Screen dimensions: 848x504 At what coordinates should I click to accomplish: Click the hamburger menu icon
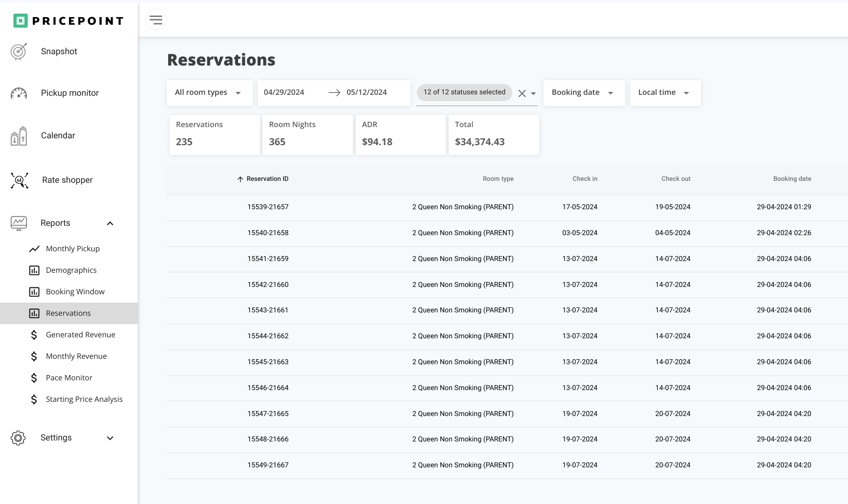[x=156, y=20]
